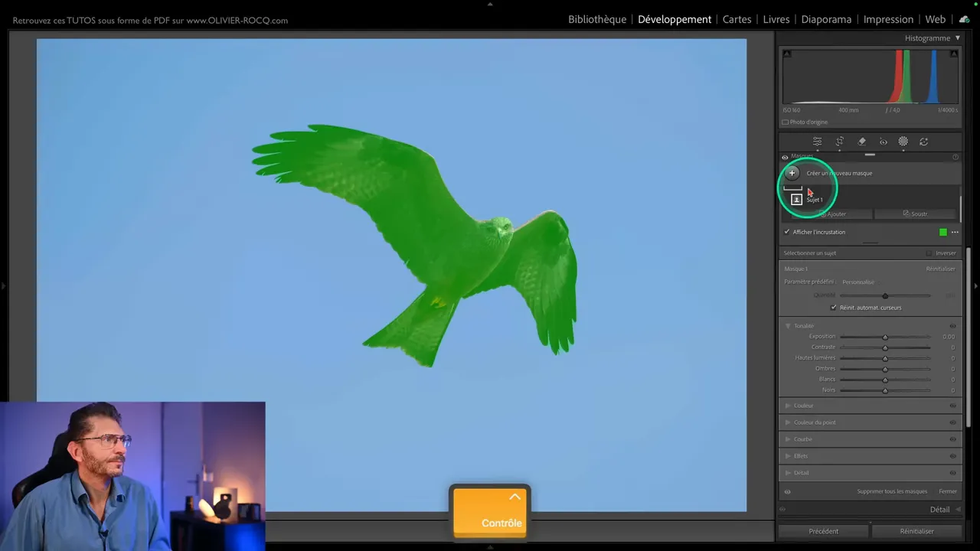Click the Exposition slider handle
Screen dimensions: 980x551
pyautogui.click(x=885, y=337)
